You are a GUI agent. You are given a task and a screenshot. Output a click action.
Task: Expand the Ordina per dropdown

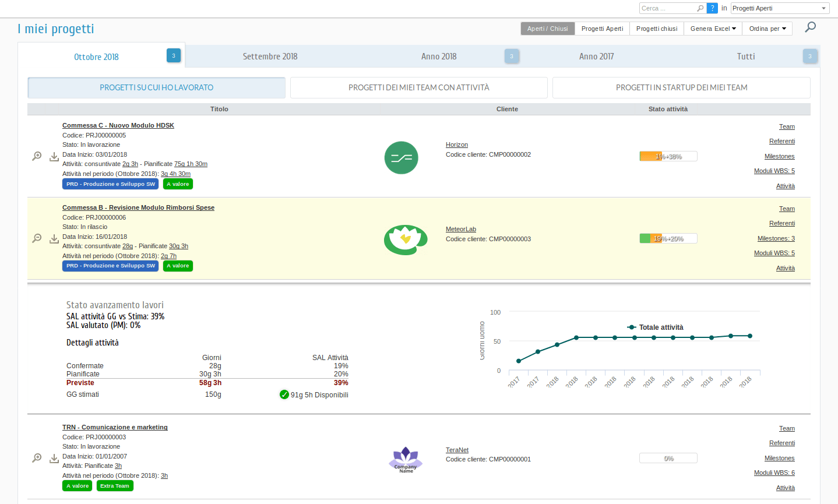[767, 29]
